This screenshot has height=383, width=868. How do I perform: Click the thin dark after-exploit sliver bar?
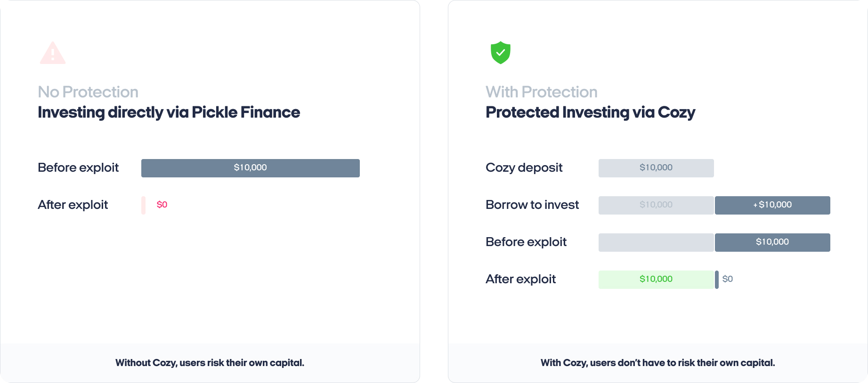coord(717,279)
